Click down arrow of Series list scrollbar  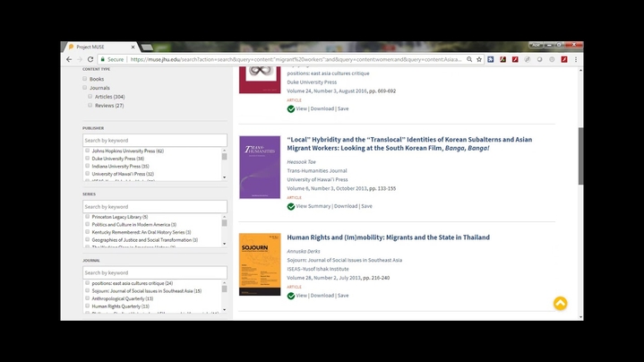(224, 244)
